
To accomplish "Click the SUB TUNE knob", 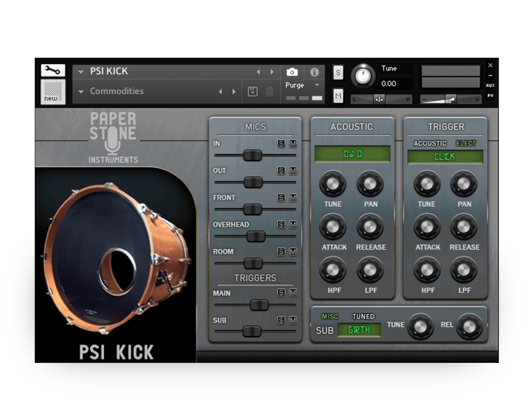I will pyautogui.click(x=421, y=326).
